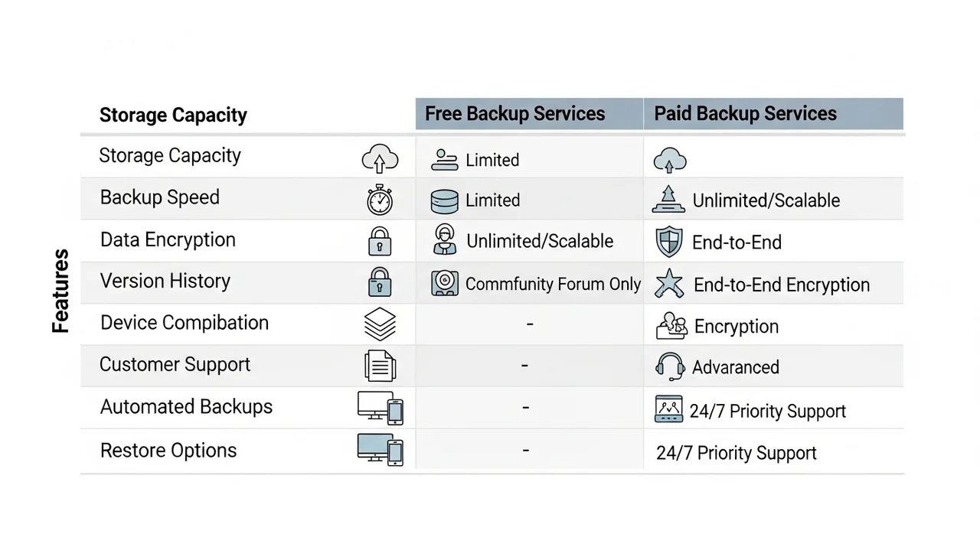
Task: Select the Paid Backup Services column header
Action: click(x=745, y=114)
